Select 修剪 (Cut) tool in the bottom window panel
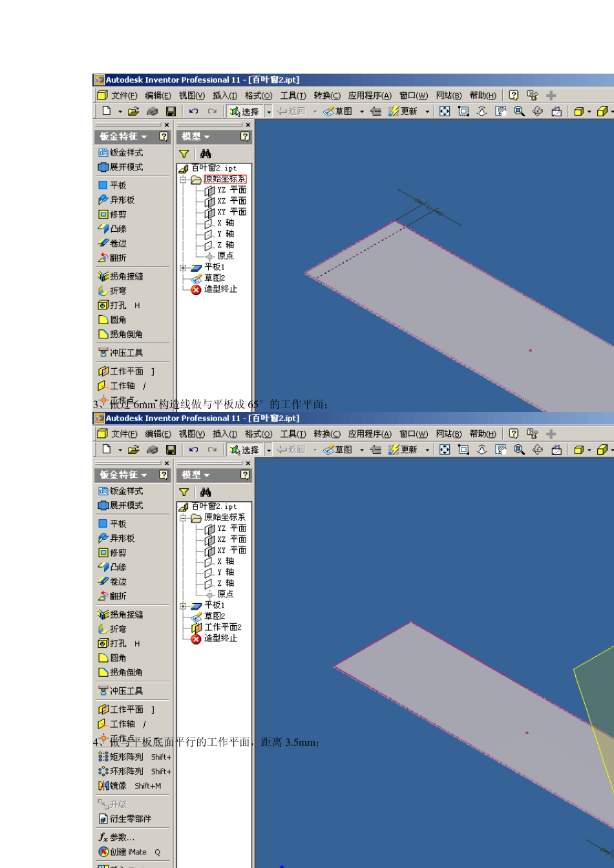This screenshot has height=868, width=614. pyautogui.click(x=113, y=552)
